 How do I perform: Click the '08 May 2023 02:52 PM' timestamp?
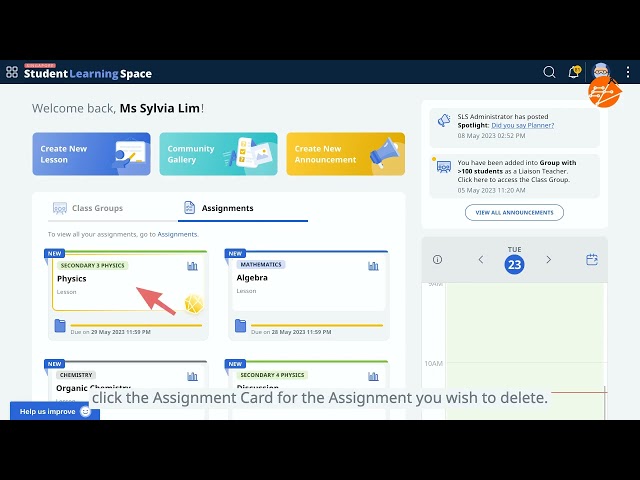491,136
